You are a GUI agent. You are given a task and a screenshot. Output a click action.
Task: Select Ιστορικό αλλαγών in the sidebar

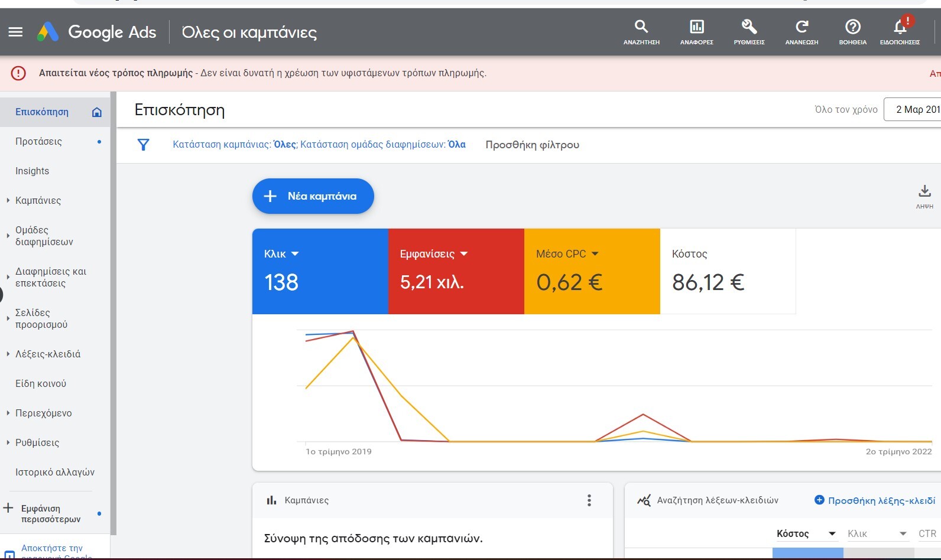coord(55,472)
